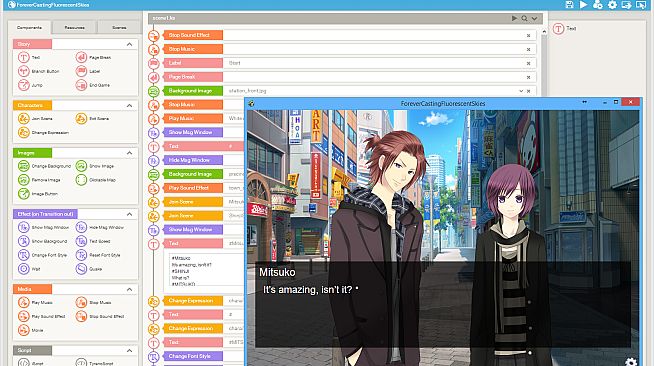654x366 pixels.
Task: Select the Play Music timeline row
Action: 193,118
